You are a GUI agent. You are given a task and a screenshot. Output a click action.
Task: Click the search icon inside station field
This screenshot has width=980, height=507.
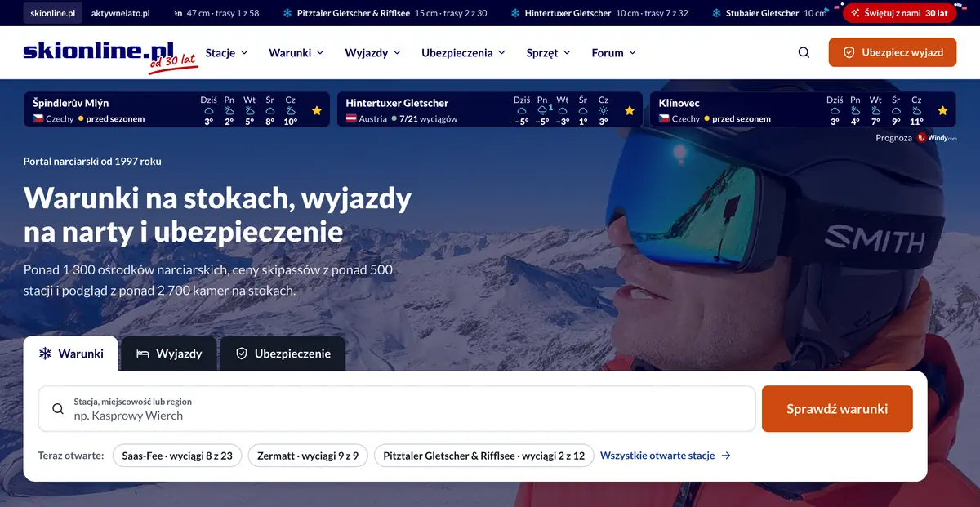tap(58, 409)
